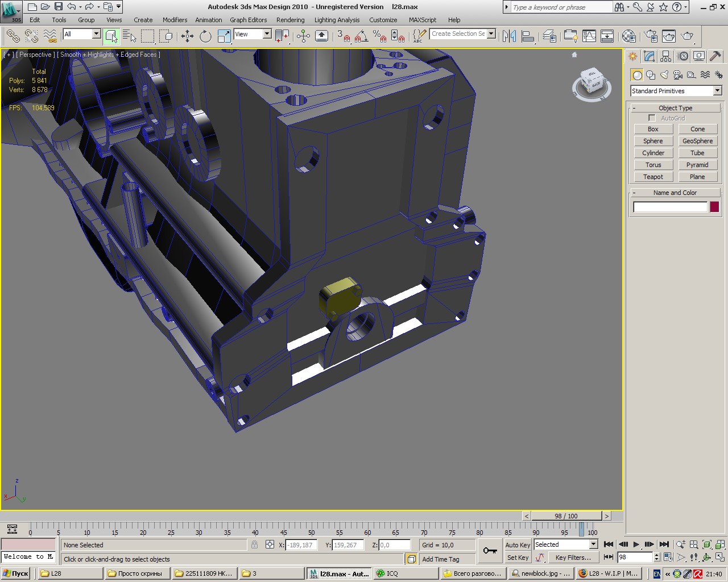Open the Rendering menu

[290, 20]
